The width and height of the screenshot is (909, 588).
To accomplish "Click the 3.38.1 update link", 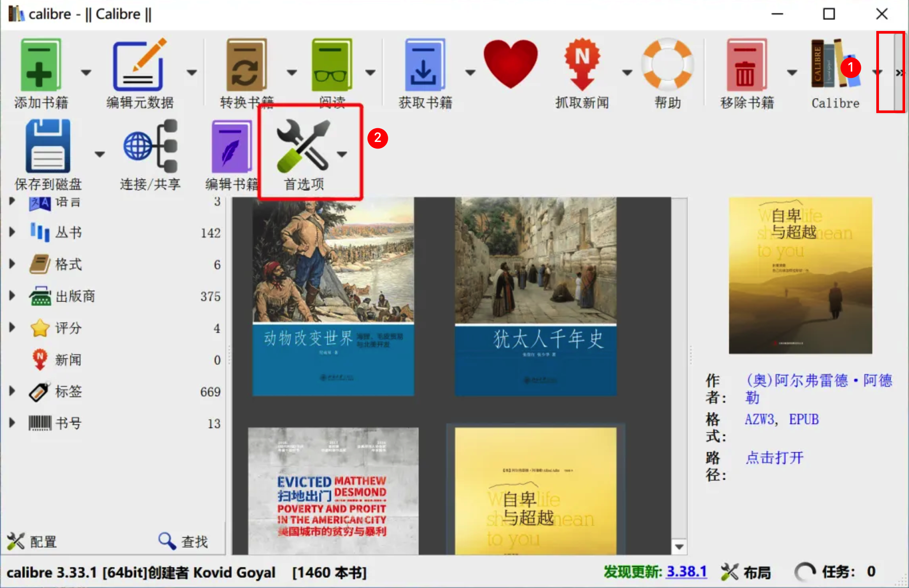I will 686,572.
